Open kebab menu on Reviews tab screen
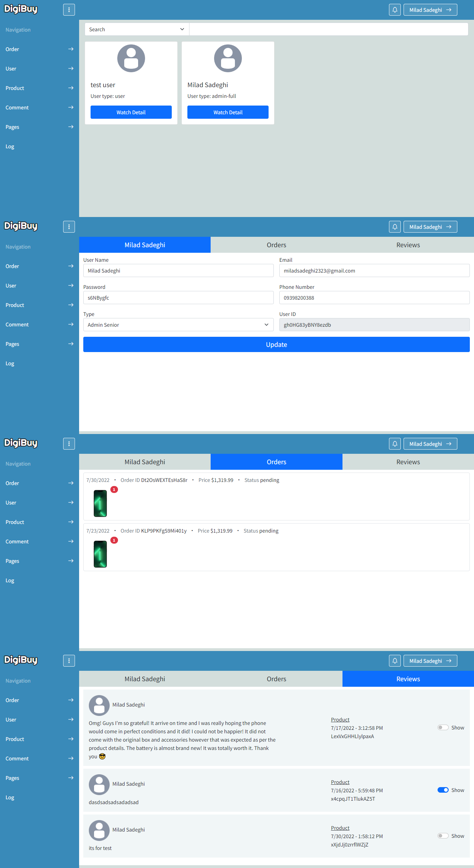This screenshot has height=868, width=474. click(x=69, y=661)
